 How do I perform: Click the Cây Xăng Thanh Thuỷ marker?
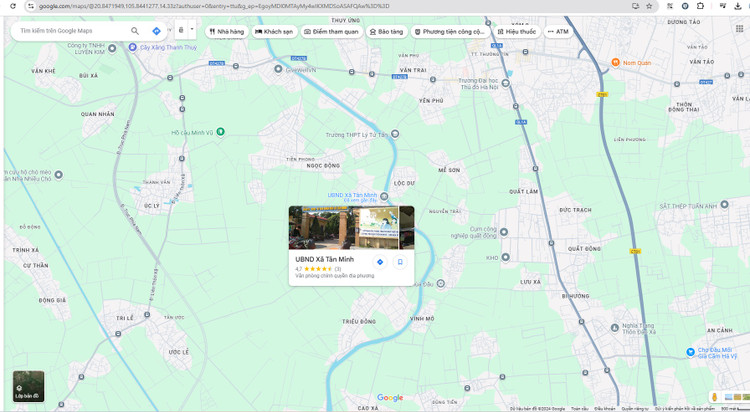[132, 47]
